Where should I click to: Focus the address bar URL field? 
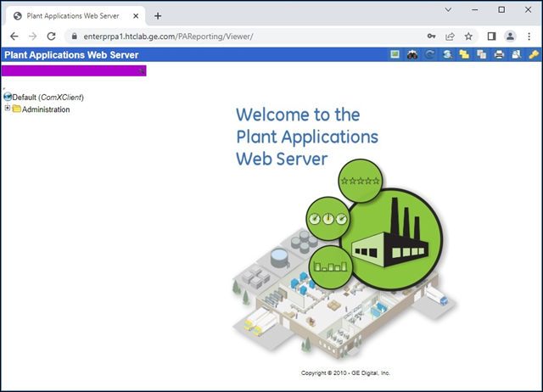168,36
